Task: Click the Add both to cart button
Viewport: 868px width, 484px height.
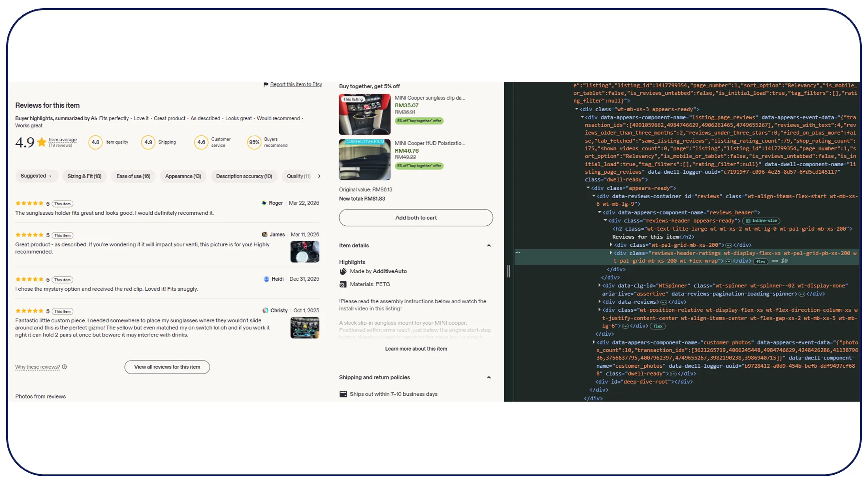Action: [416, 218]
